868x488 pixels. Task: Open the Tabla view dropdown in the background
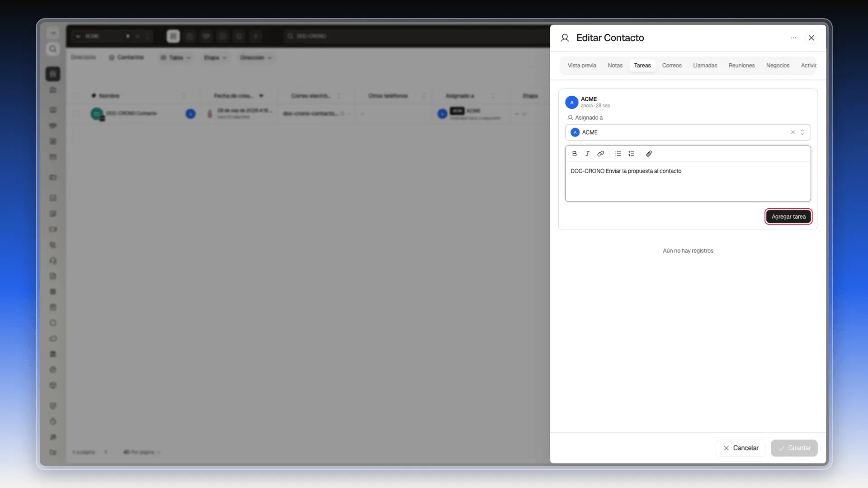pos(176,58)
